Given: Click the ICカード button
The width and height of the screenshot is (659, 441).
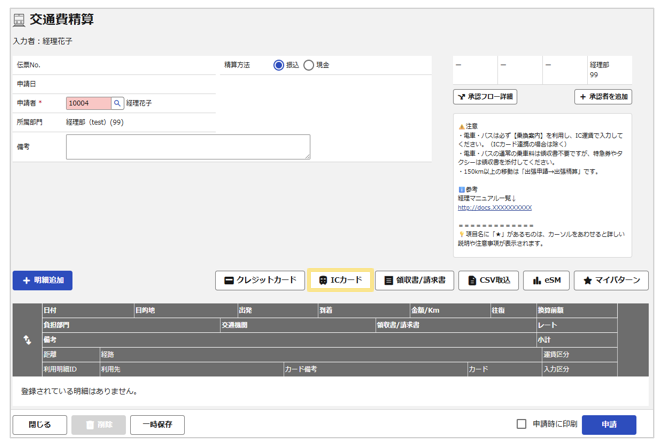Looking at the screenshot, I should [x=340, y=280].
